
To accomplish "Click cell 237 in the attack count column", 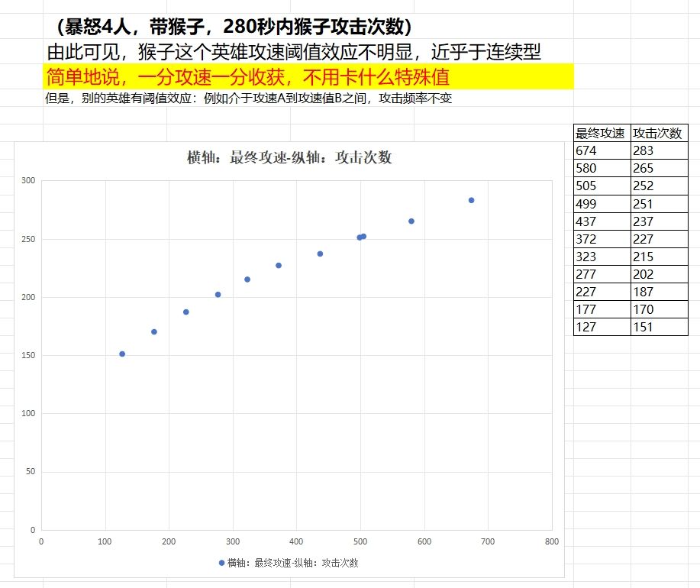I will [x=660, y=221].
